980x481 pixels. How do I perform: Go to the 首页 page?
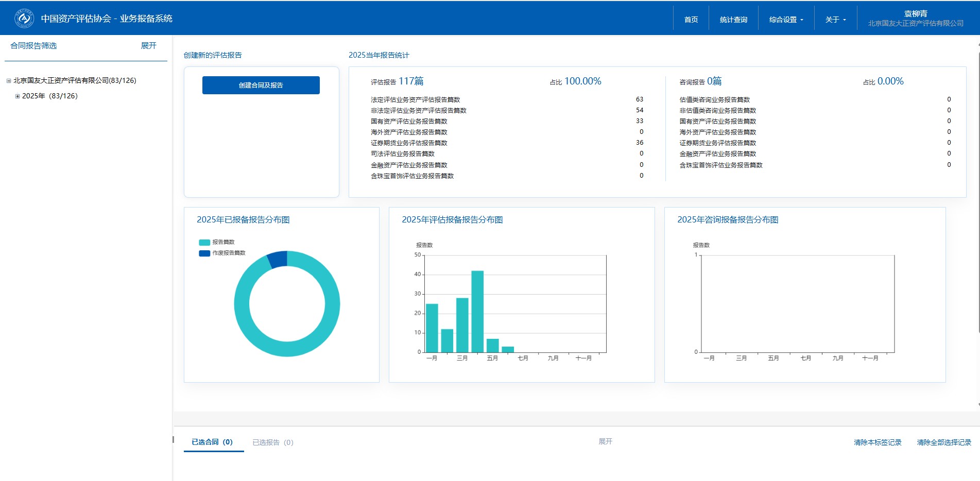pyautogui.click(x=691, y=20)
